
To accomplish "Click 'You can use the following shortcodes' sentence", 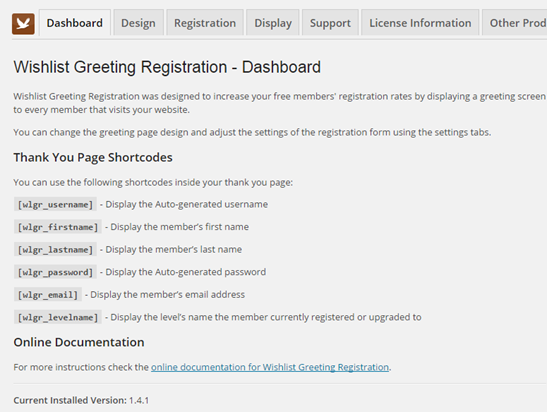I will 153,182.
